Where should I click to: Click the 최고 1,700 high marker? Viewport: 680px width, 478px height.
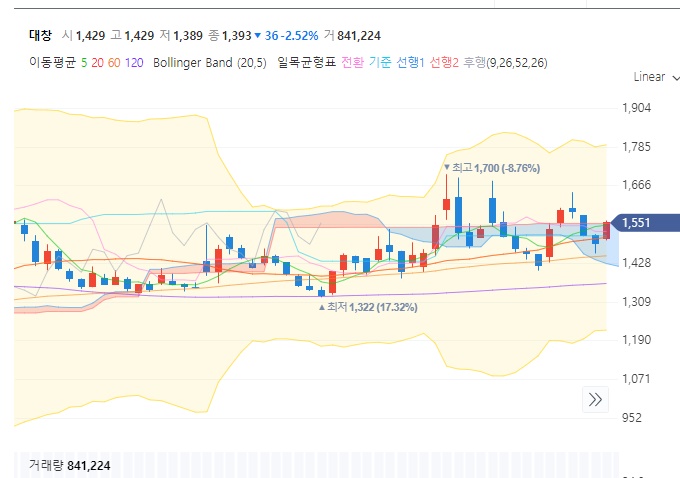click(x=492, y=168)
